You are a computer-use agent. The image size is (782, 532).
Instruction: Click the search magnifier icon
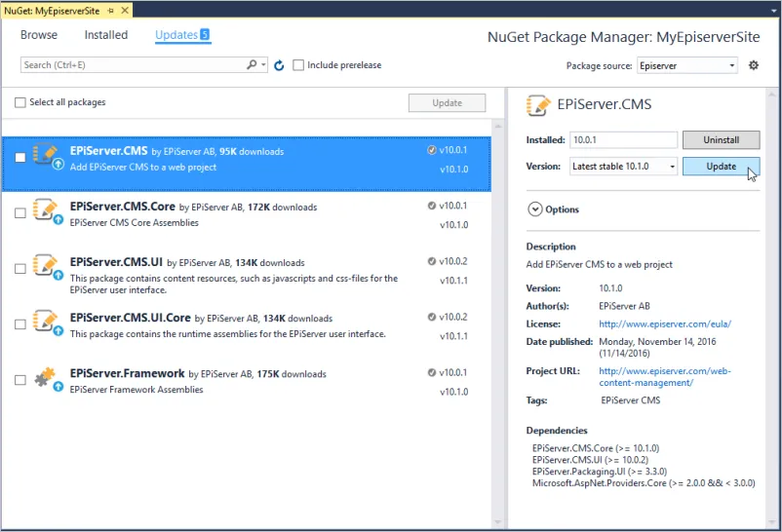tap(252, 65)
